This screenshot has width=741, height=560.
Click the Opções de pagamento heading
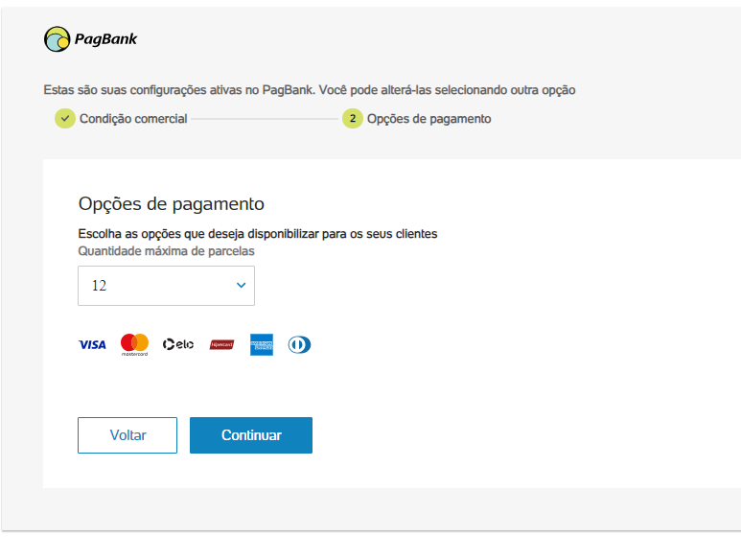(171, 203)
